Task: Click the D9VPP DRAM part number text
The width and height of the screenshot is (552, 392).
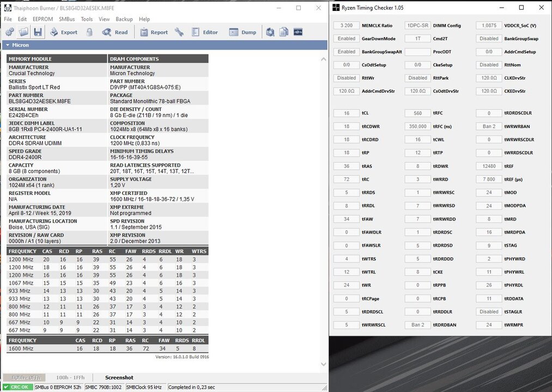Action: 145,87
